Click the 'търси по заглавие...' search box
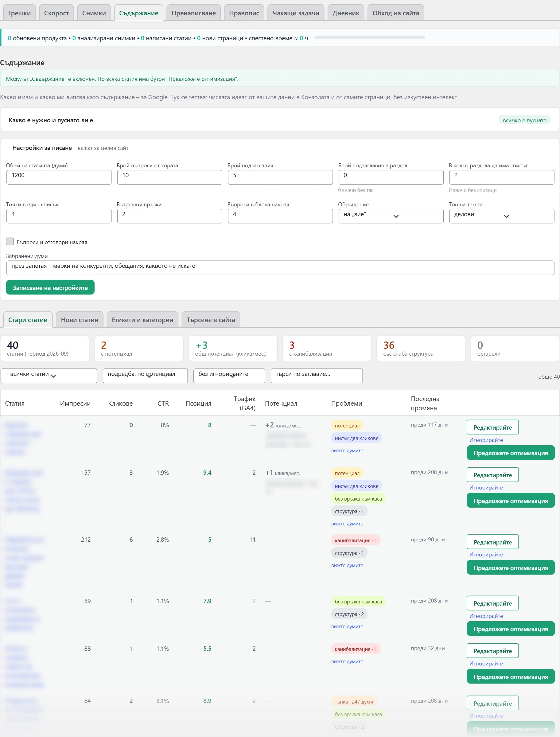 pos(317,376)
